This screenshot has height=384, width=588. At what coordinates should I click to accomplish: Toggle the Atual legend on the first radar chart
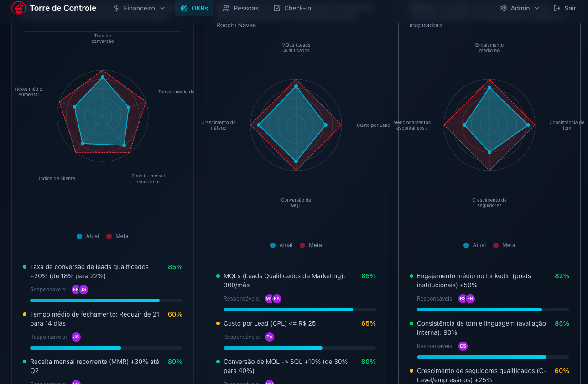pos(88,236)
